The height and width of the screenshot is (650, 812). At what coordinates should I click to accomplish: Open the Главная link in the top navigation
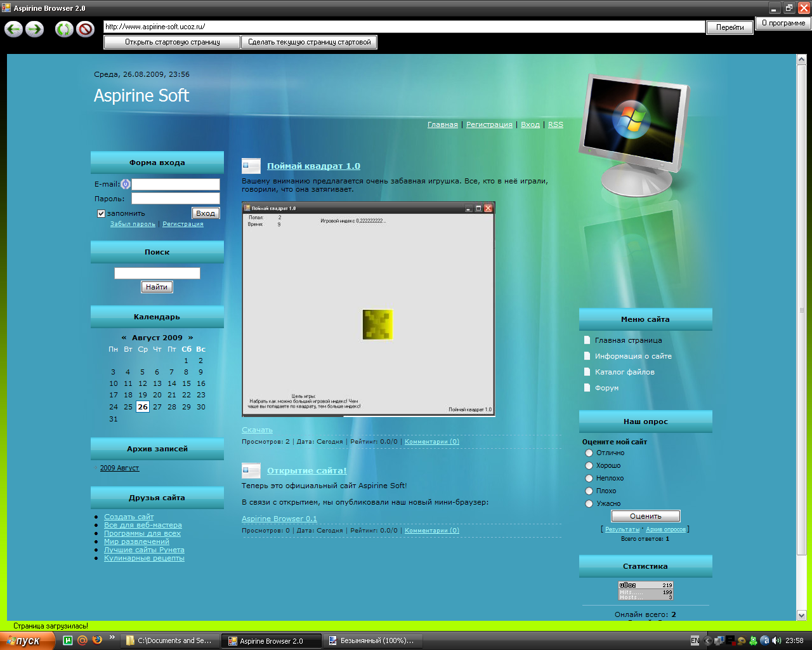(443, 124)
